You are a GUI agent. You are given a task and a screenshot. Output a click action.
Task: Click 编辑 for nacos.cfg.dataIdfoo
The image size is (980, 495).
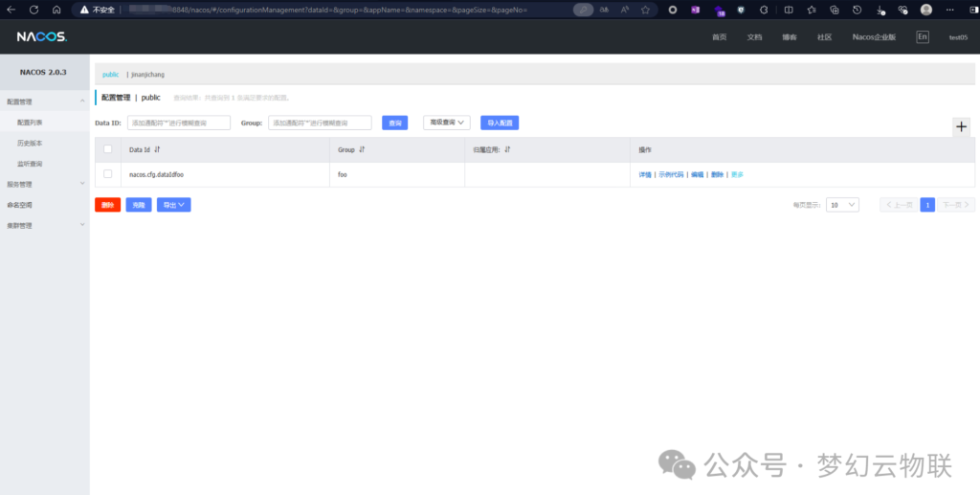pyautogui.click(x=698, y=175)
